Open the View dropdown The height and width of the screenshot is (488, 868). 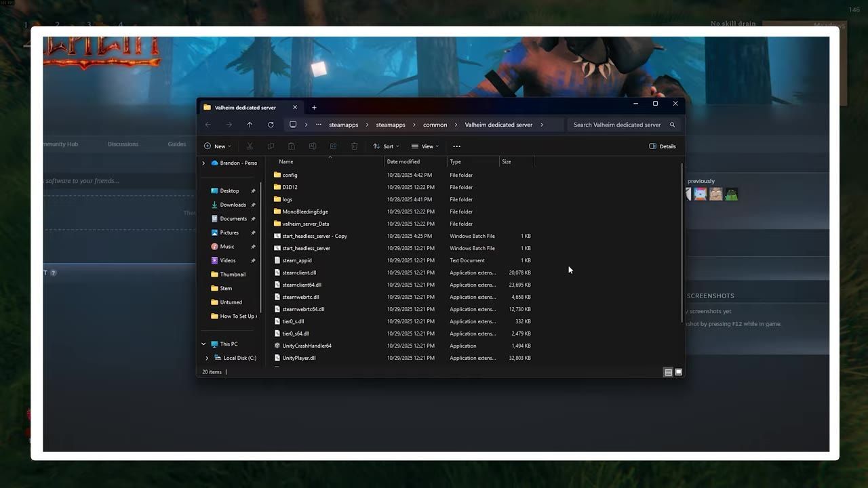tap(425, 146)
